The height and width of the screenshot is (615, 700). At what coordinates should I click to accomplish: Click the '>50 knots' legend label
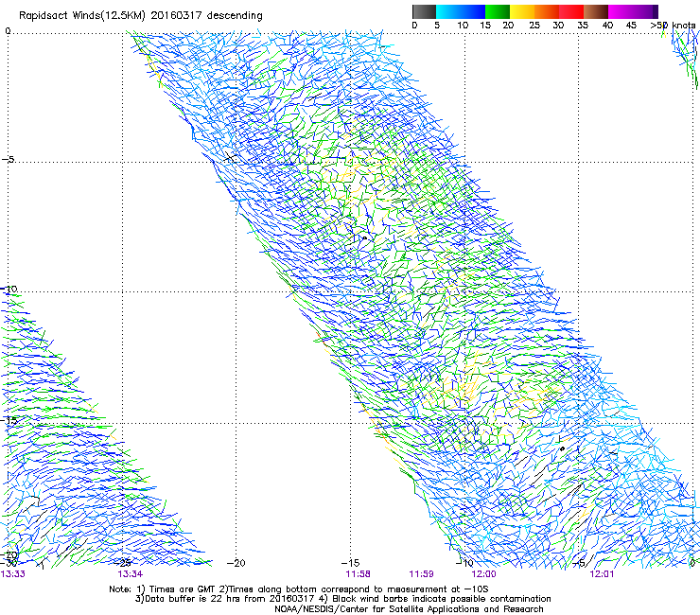click(x=673, y=26)
